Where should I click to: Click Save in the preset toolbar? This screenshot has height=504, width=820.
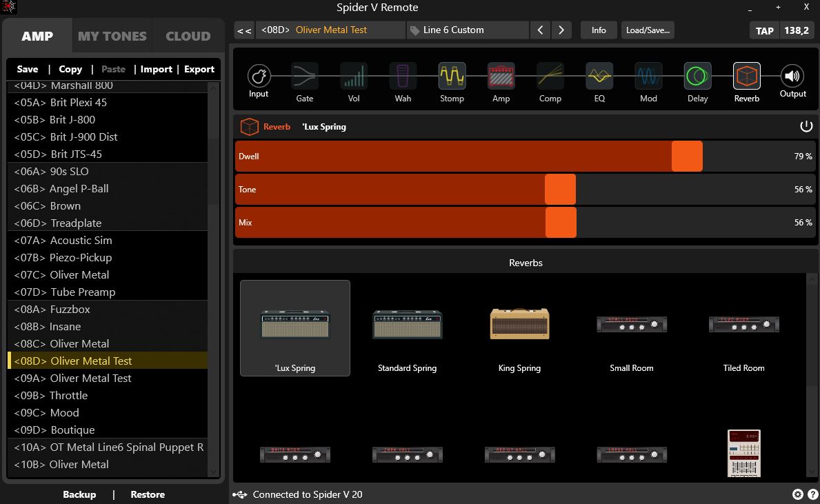27,69
